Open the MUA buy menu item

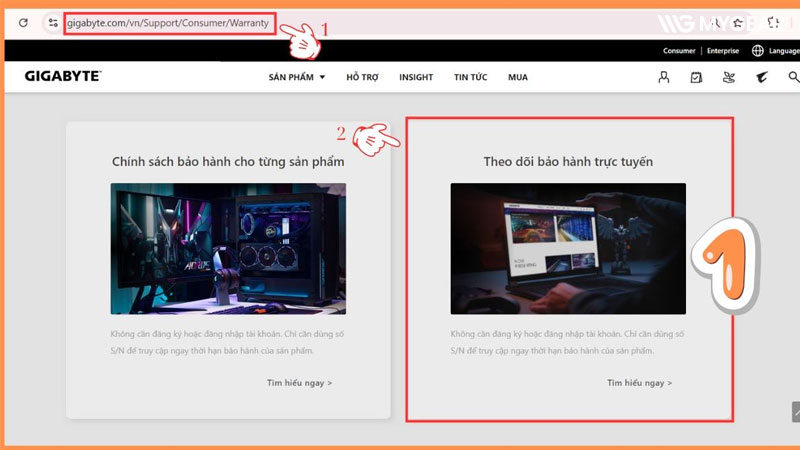tap(518, 78)
